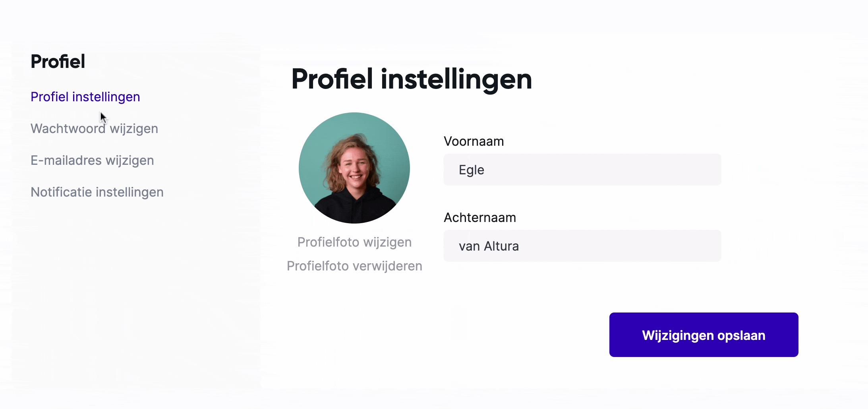Screen dimensions: 868x409
Task: Select 'Profiel instellingen' in the sidebar
Action: (x=85, y=97)
